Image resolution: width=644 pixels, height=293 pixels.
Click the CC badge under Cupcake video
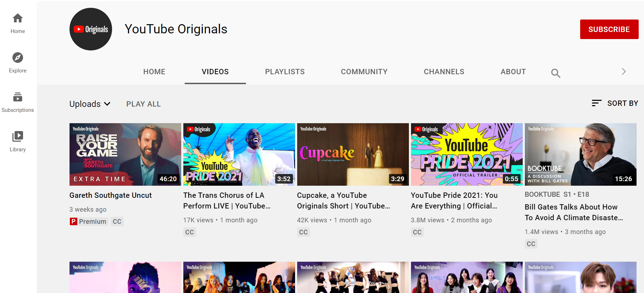click(304, 232)
